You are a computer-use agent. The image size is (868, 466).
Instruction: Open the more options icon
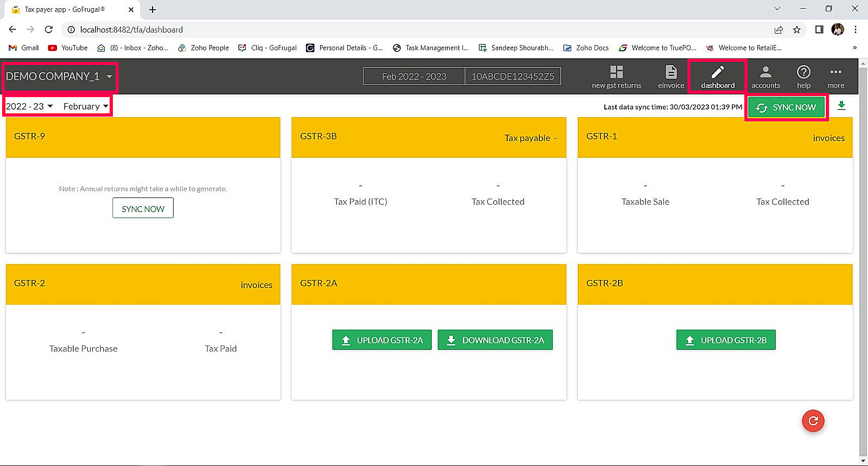click(835, 72)
